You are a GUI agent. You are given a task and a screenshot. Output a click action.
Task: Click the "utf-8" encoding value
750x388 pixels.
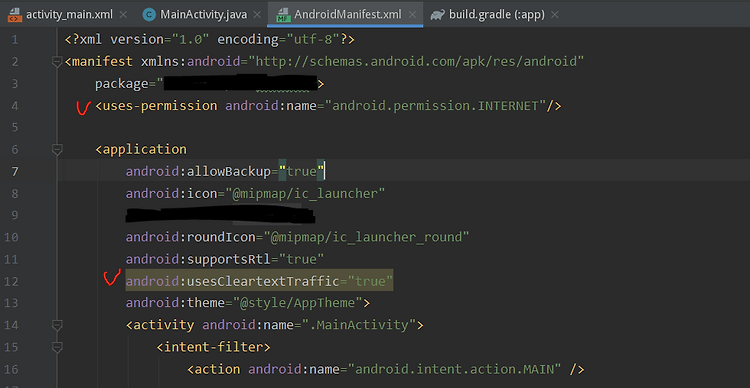[x=313, y=39]
